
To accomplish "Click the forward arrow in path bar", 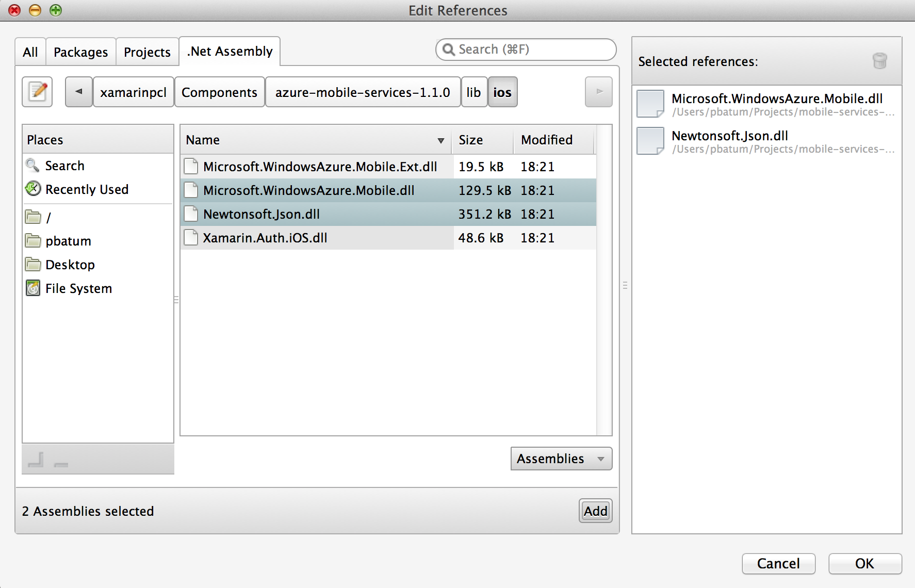I will (599, 92).
